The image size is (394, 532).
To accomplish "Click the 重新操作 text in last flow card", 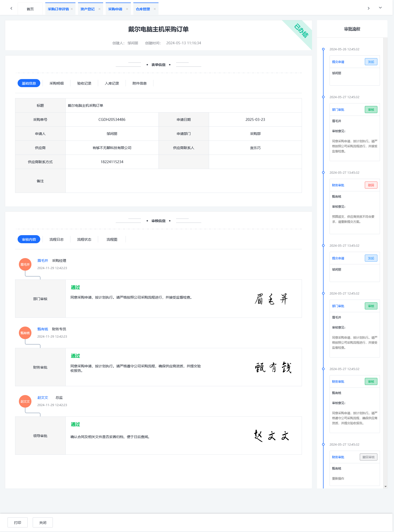I will pyautogui.click(x=338, y=478).
